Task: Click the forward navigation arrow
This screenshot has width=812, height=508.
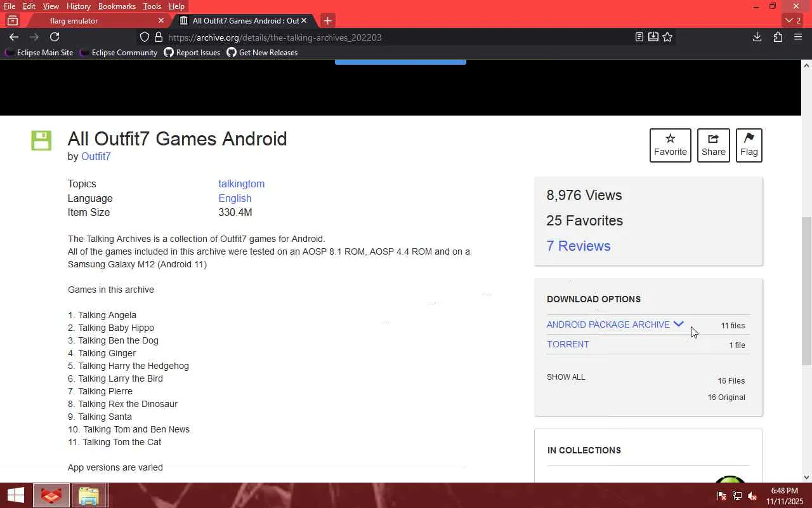Action: [34, 37]
